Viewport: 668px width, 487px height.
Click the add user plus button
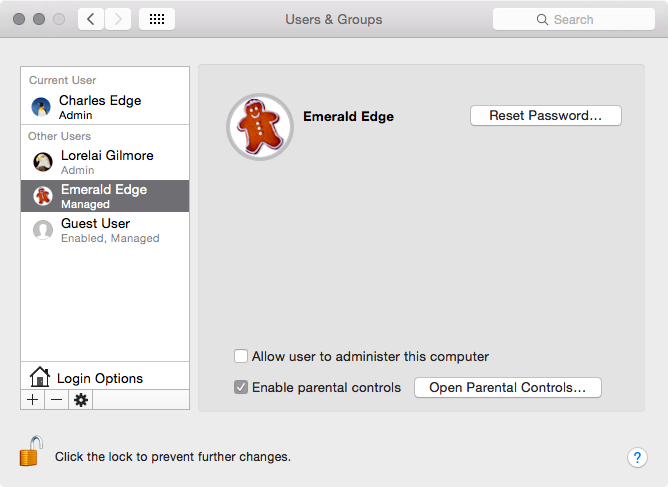point(32,400)
